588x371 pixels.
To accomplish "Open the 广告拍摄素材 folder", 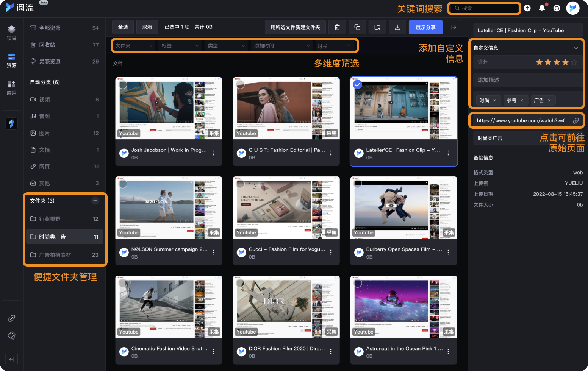I will point(64,255).
